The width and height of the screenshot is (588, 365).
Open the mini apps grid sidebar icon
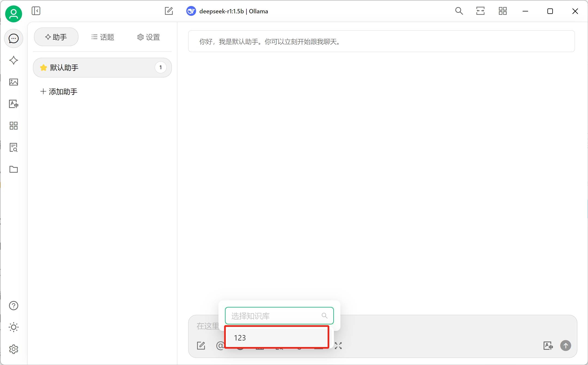click(x=13, y=126)
